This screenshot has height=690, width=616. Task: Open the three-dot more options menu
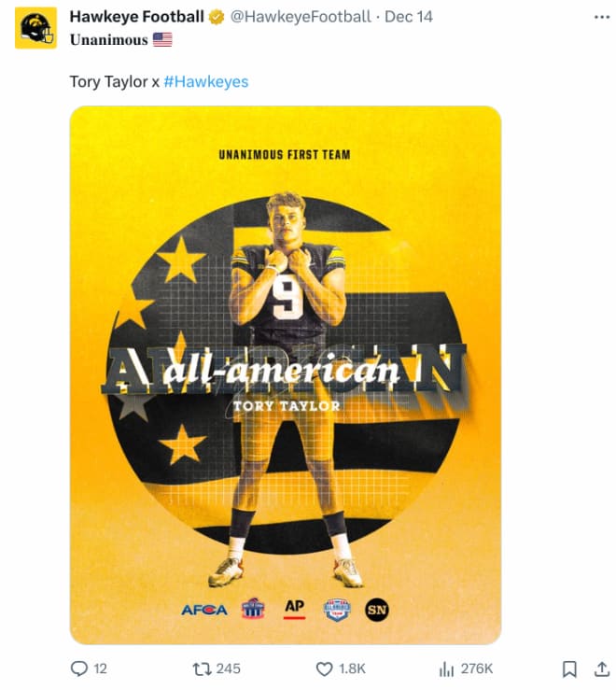pyautogui.click(x=601, y=17)
